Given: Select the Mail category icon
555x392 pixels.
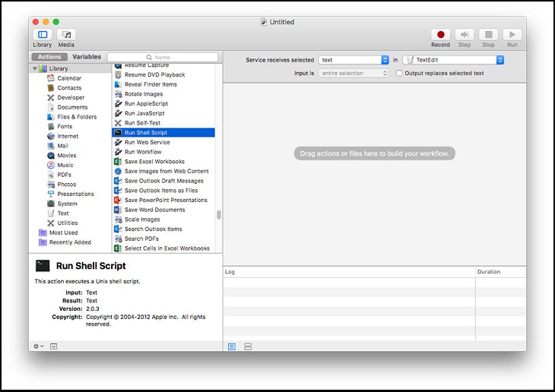Looking at the screenshot, I should pyautogui.click(x=51, y=146).
